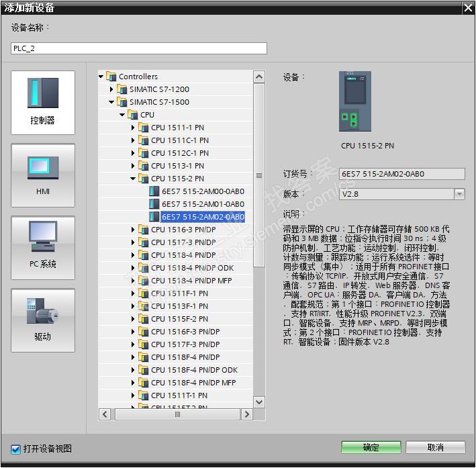Click the CPU 1511C-1 PN folder icon
The width and height of the screenshot is (476, 468).
click(143, 140)
